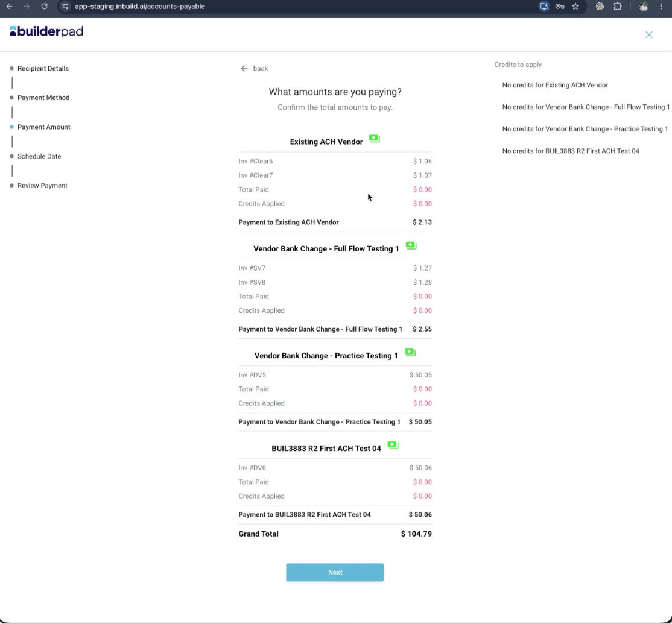
Task: Click the Next button
Action: pyautogui.click(x=335, y=572)
